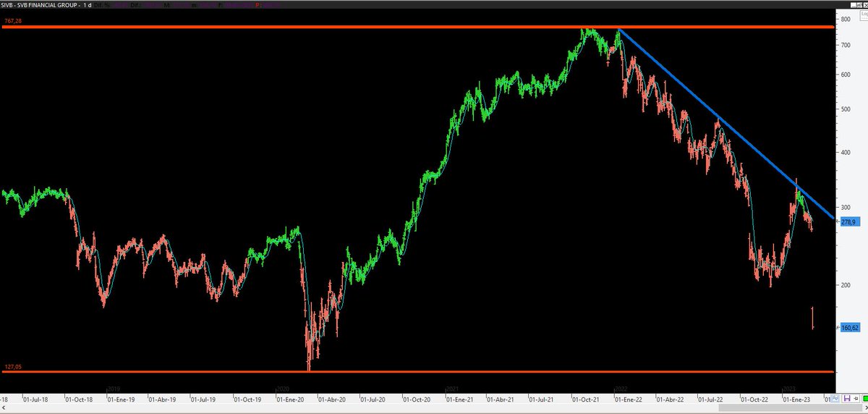The width and height of the screenshot is (868, 414).
Task: Click the green status indicator in the corner
Action: tap(865, 398)
